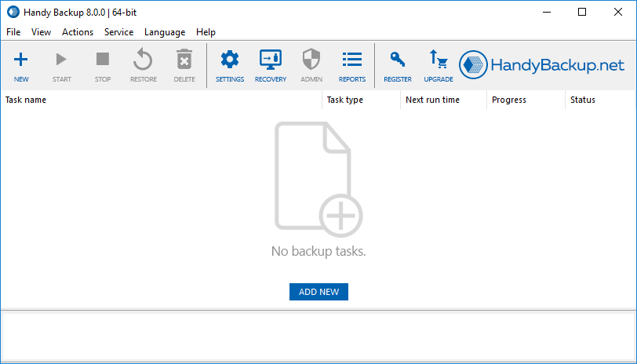This screenshot has height=364, width=637.
Task: Open the Language menu
Action: (165, 32)
